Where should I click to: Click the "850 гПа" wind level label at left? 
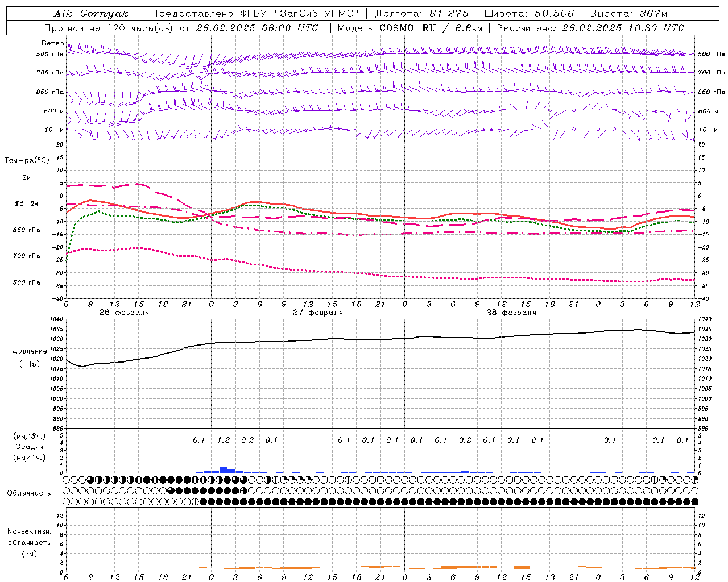(x=50, y=92)
